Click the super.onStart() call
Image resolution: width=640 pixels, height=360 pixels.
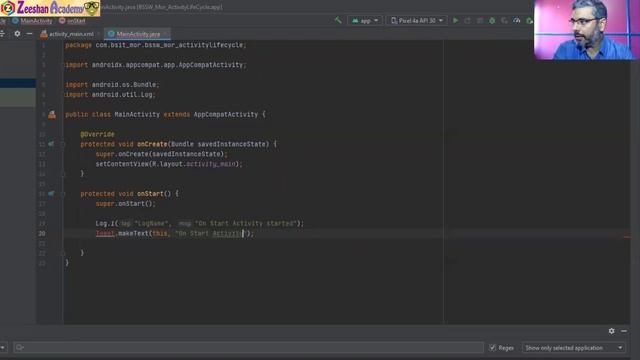point(126,204)
